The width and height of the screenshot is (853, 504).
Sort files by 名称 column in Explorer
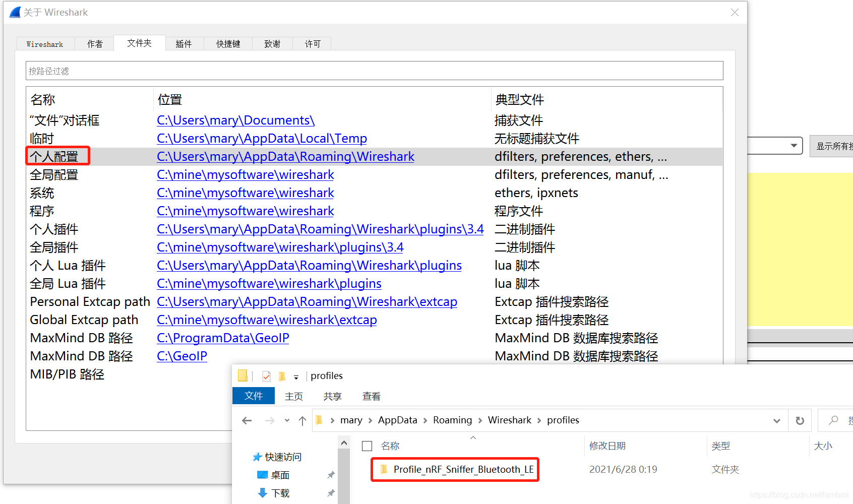click(390, 446)
